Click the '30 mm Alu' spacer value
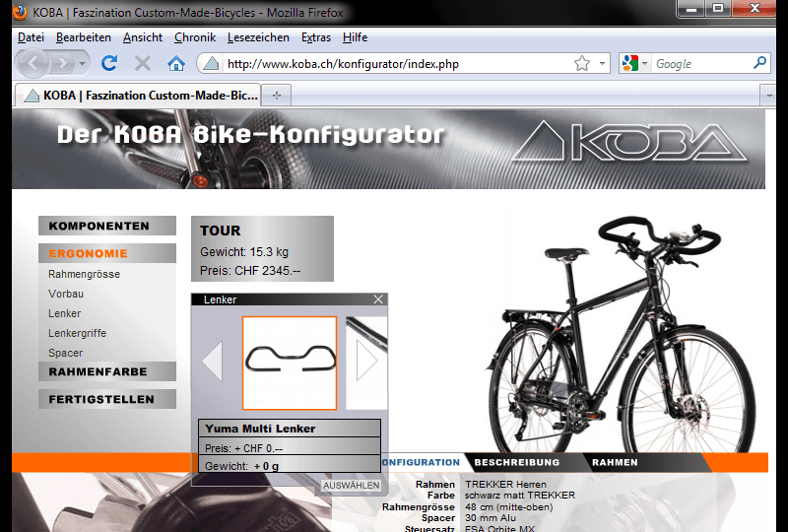The image size is (788, 532). (491, 518)
